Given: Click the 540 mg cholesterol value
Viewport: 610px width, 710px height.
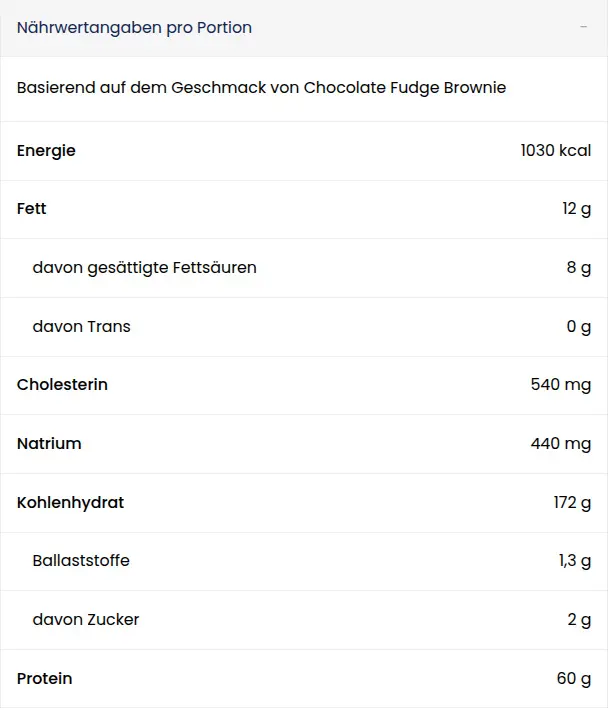Looking at the screenshot, I should coord(561,384).
